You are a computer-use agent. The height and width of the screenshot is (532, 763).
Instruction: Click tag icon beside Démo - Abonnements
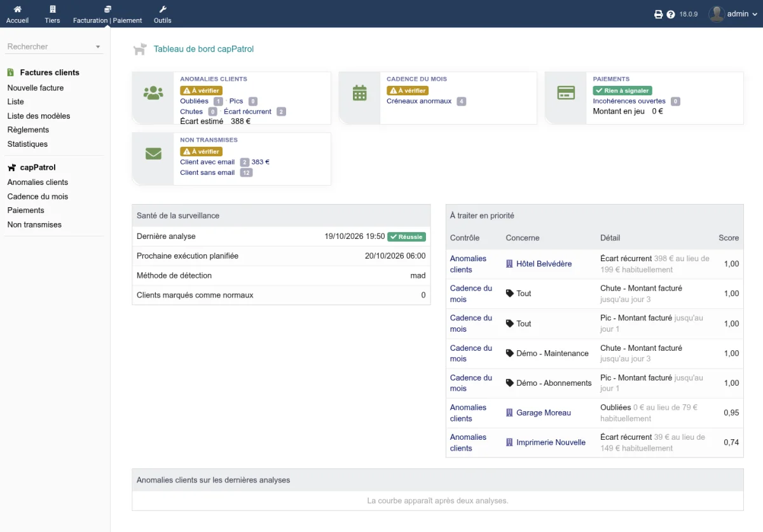point(509,383)
